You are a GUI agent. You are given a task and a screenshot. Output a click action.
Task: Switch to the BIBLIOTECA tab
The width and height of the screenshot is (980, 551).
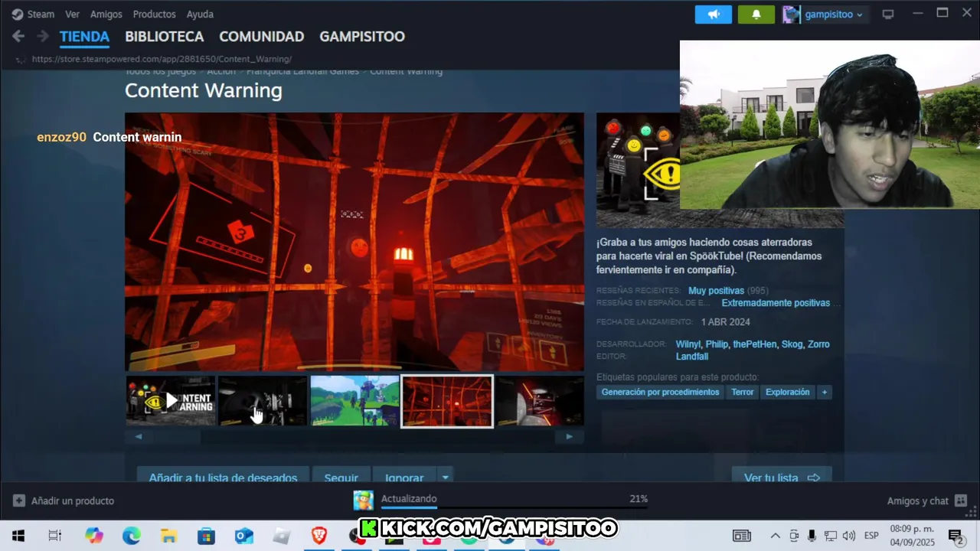[165, 37]
